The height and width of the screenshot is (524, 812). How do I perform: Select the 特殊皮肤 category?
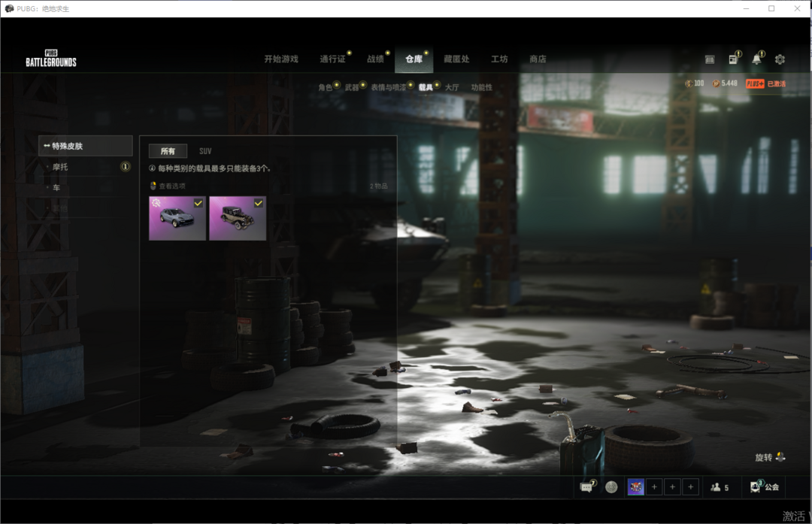pyautogui.click(x=85, y=146)
